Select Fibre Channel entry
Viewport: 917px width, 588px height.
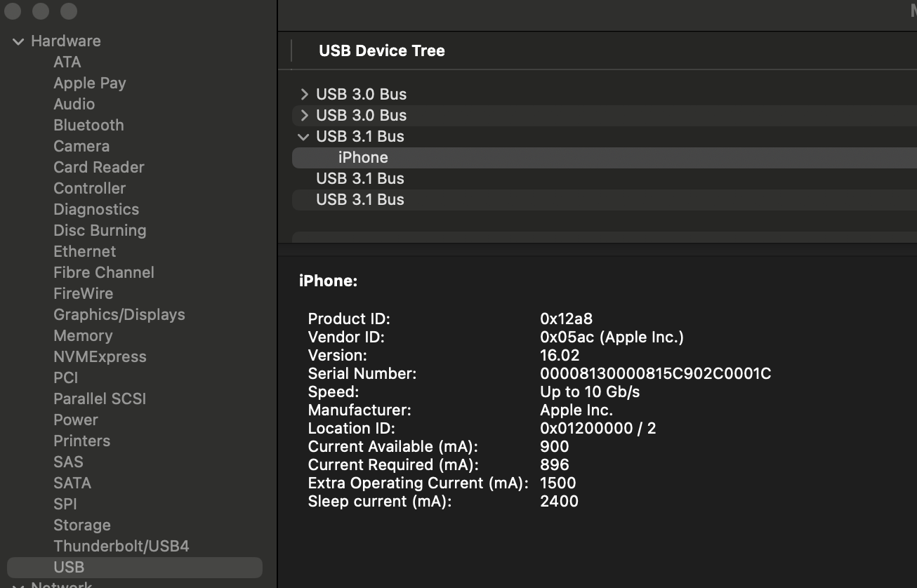pyautogui.click(x=104, y=272)
